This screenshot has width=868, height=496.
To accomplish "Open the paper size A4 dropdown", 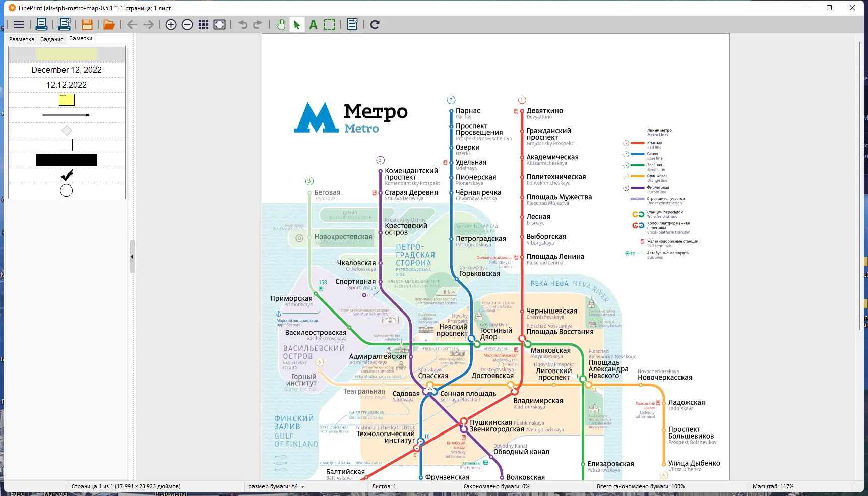I will coord(276,486).
